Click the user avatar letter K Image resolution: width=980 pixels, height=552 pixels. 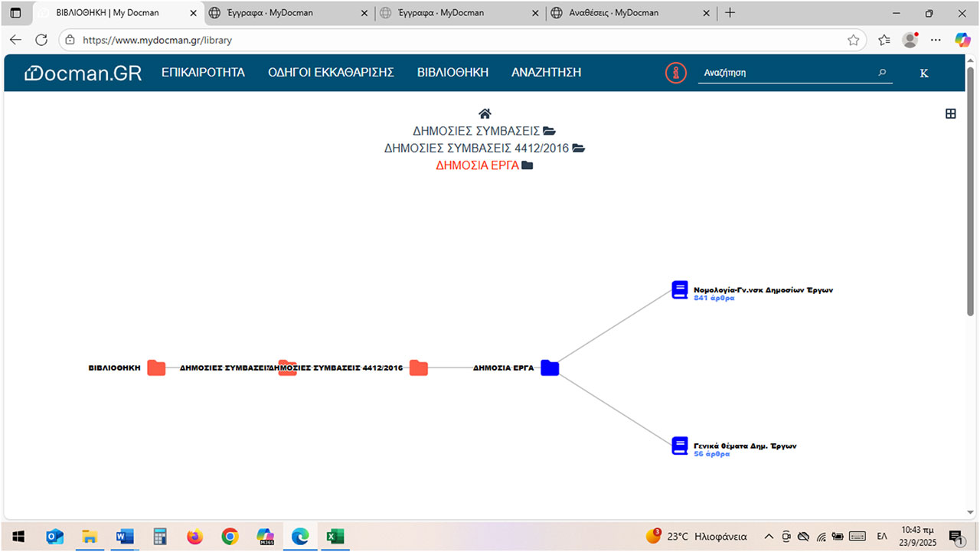tap(923, 73)
